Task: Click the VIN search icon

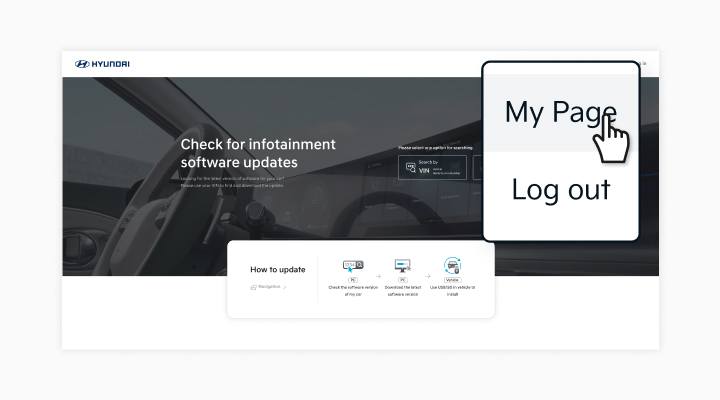Action: (410, 167)
